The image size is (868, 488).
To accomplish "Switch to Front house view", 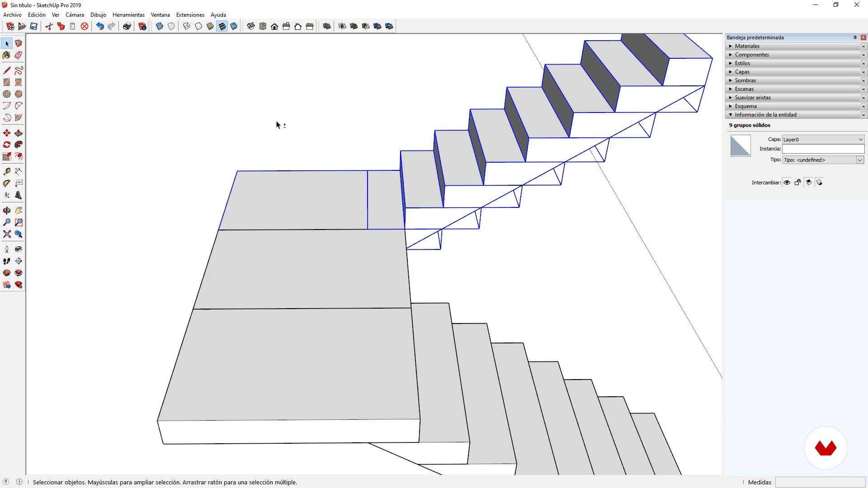I will [x=274, y=26].
